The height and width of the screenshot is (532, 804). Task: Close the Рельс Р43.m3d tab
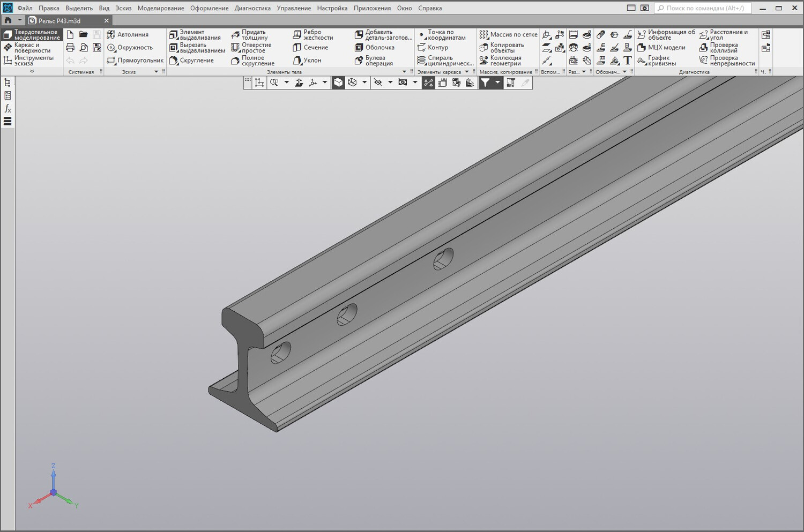coord(106,20)
